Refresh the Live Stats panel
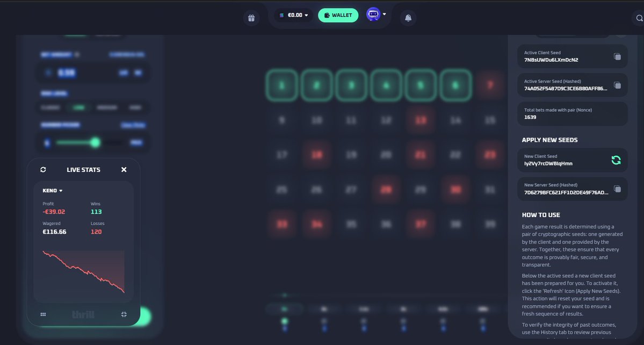 tap(43, 170)
